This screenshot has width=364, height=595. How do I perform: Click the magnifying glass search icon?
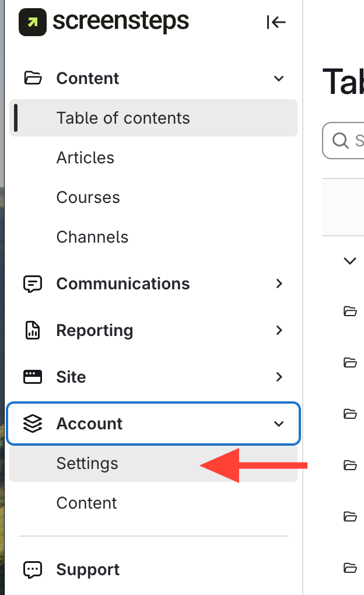[339, 141]
